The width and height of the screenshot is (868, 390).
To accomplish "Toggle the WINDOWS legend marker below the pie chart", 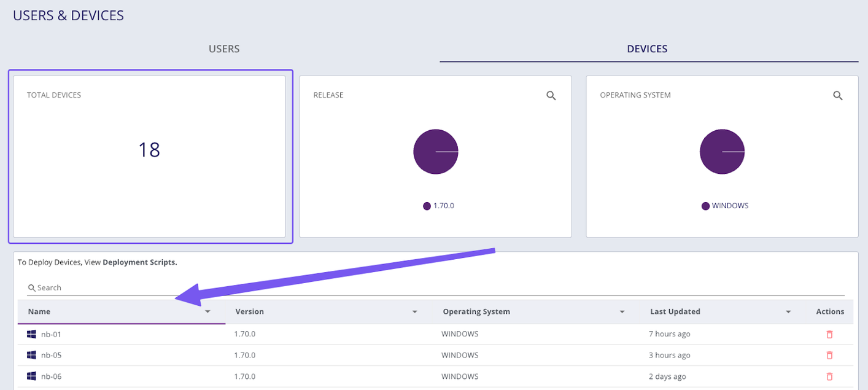I will pyautogui.click(x=705, y=206).
